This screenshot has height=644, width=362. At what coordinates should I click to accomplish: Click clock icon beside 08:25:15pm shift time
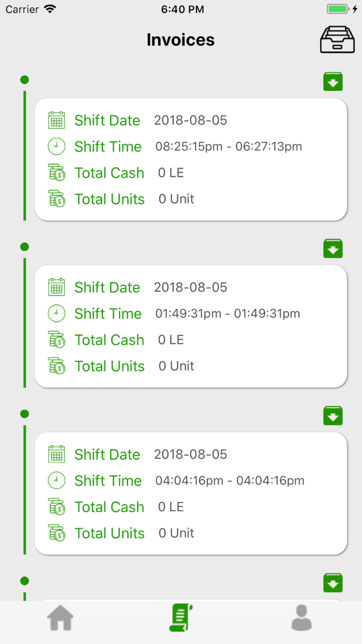click(56, 147)
